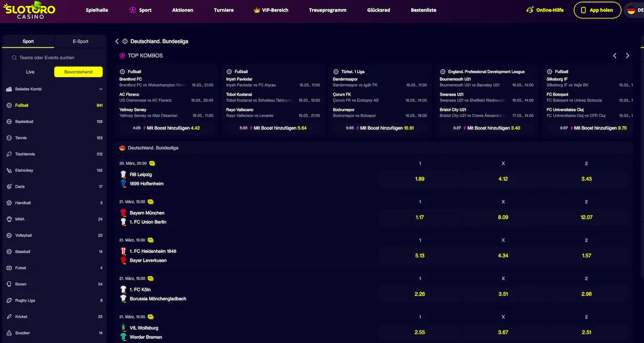Click the Basketball icon in the sidebar
This screenshot has width=644, height=343.
coord(9,122)
